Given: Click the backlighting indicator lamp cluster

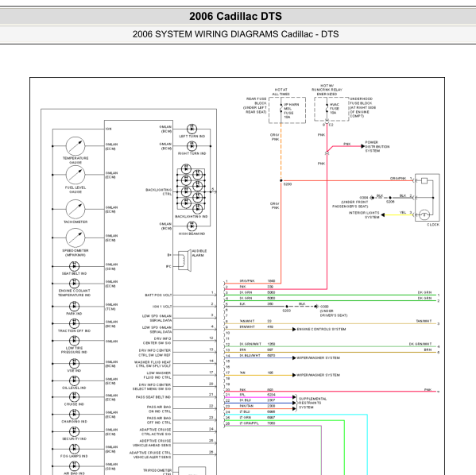Looking at the screenshot, I should (192, 189).
